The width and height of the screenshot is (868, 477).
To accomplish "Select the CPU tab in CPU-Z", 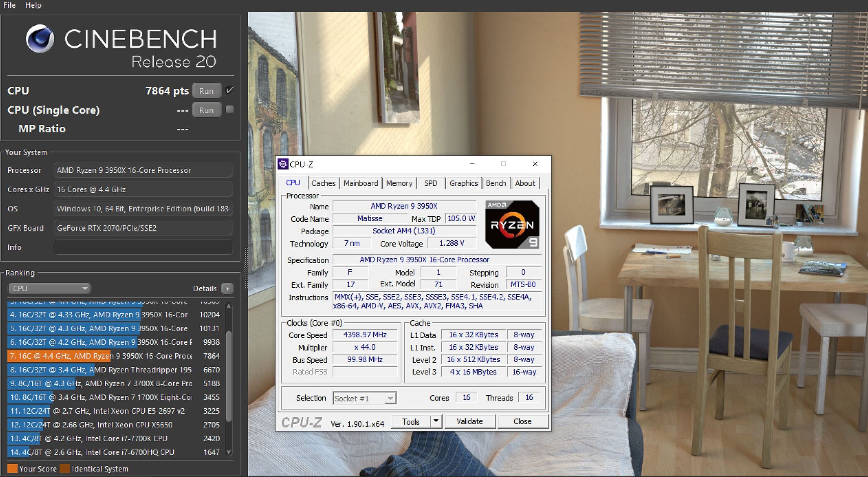I will click(293, 183).
